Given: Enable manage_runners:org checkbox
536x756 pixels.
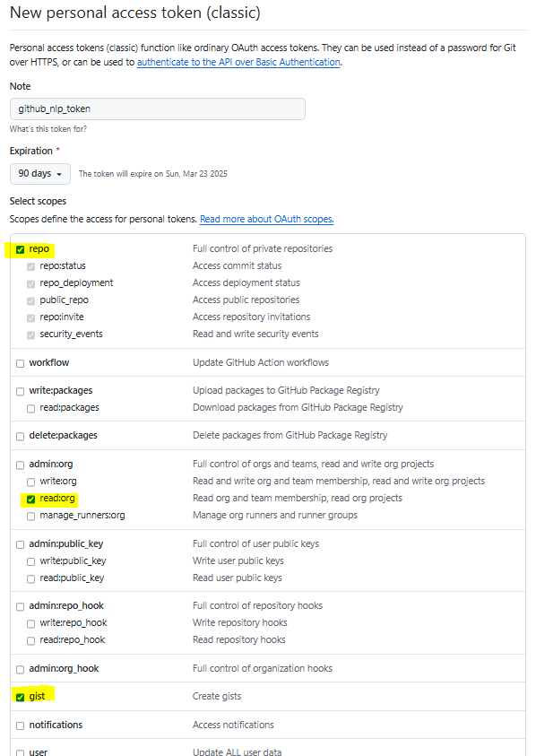Looking at the screenshot, I should (30, 517).
